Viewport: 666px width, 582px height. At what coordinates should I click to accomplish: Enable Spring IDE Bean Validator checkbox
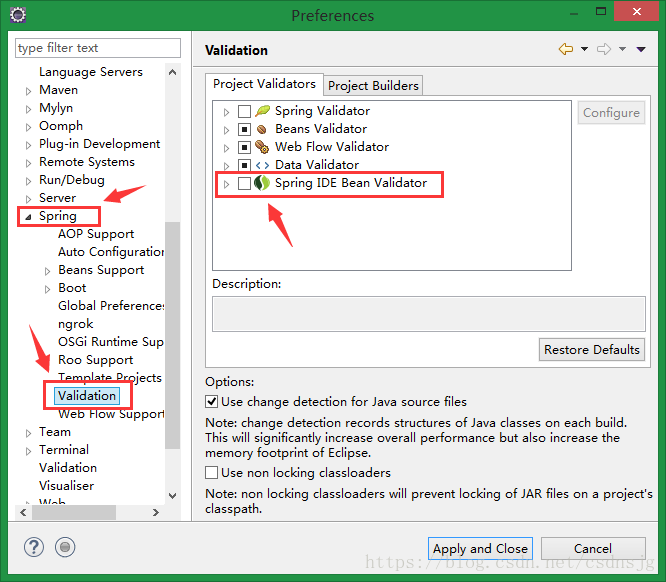coord(244,184)
